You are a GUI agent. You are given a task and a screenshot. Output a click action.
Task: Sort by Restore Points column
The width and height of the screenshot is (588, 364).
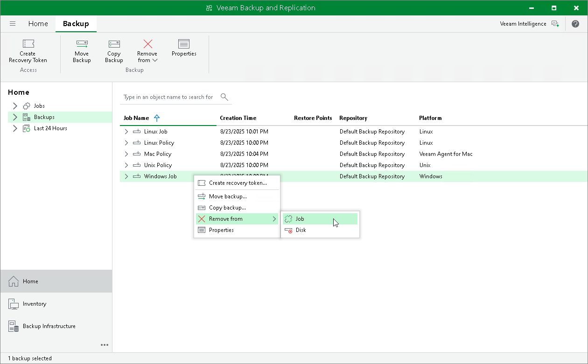(313, 118)
